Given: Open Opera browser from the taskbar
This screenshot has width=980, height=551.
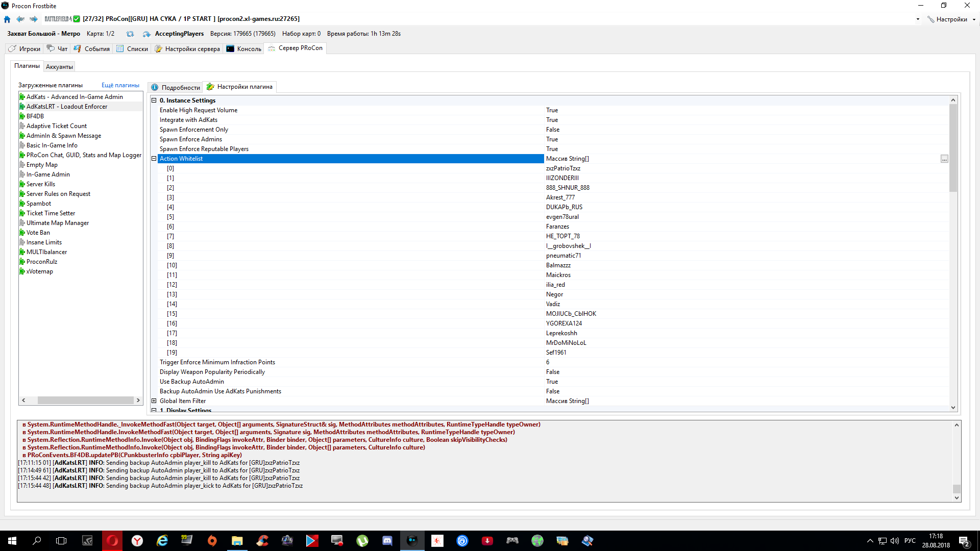Looking at the screenshot, I should coord(112,541).
